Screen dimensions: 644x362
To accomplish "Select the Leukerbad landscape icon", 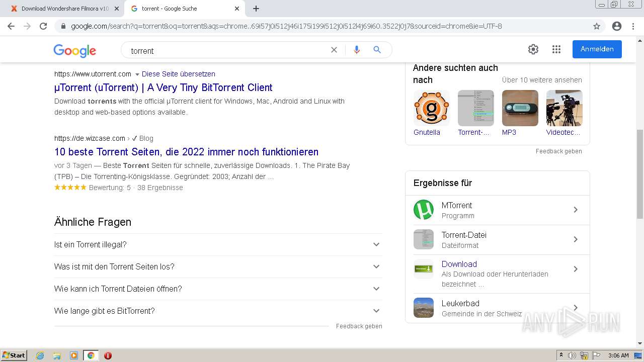I will (424, 308).
